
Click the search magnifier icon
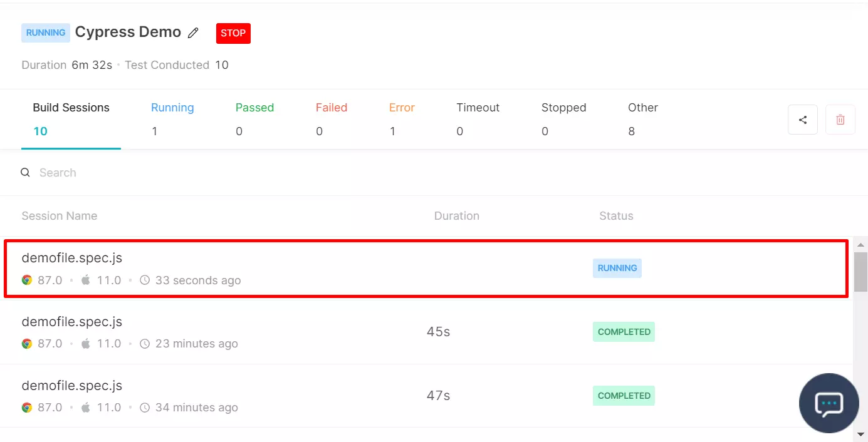[26, 173]
